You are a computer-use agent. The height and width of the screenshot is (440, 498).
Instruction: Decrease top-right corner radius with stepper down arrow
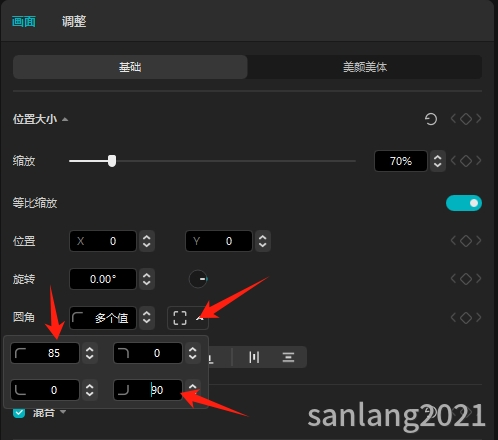click(192, 357)
